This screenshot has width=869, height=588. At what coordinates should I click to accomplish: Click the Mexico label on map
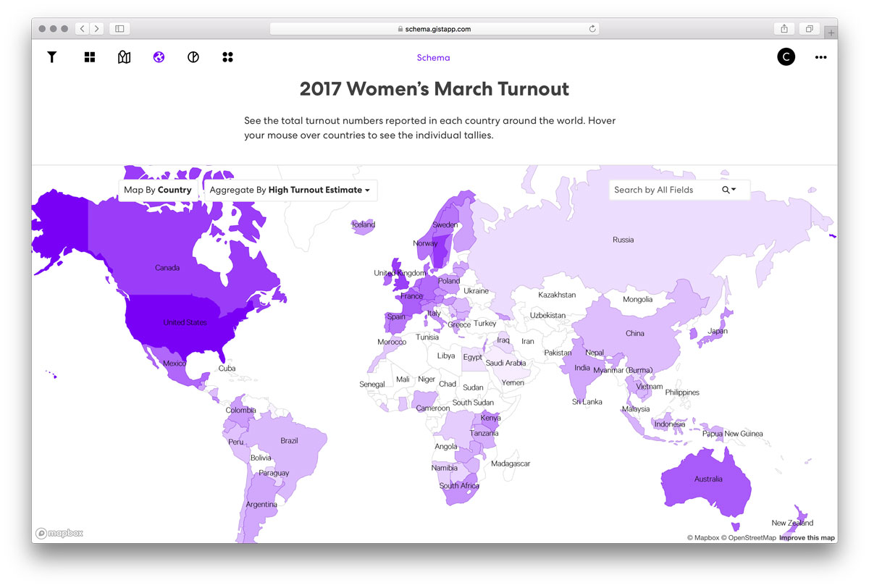pos(175,363)
